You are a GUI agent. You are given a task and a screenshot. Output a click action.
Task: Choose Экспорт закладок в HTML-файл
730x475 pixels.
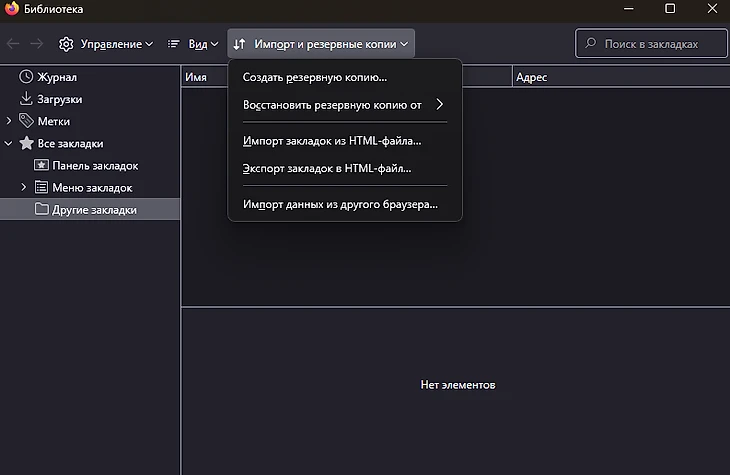327,169
